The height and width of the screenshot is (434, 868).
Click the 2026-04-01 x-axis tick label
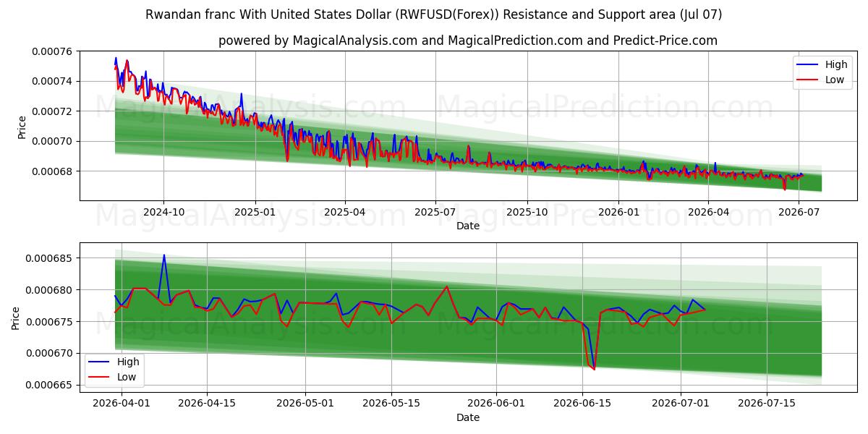pyautogui.click(x=122, y=404)
